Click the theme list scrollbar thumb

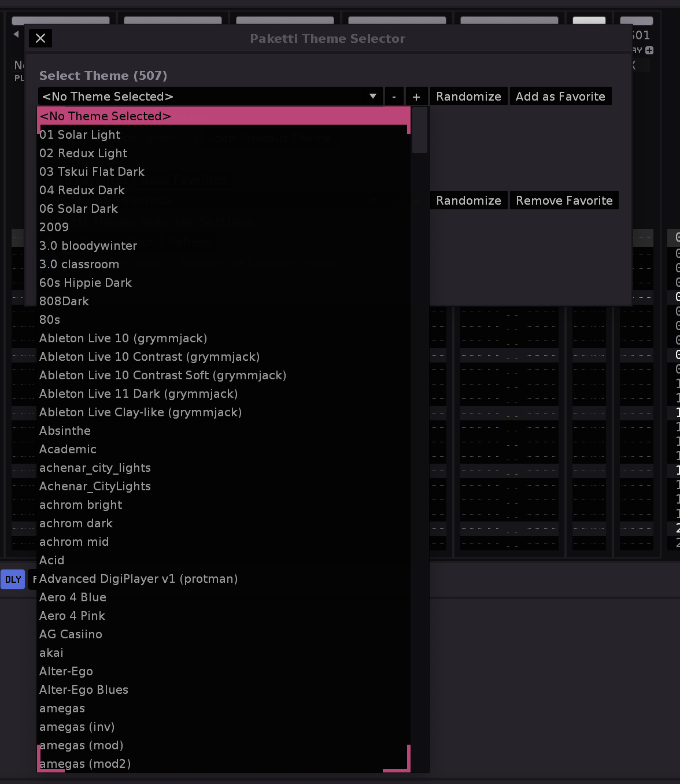(420, 131)
